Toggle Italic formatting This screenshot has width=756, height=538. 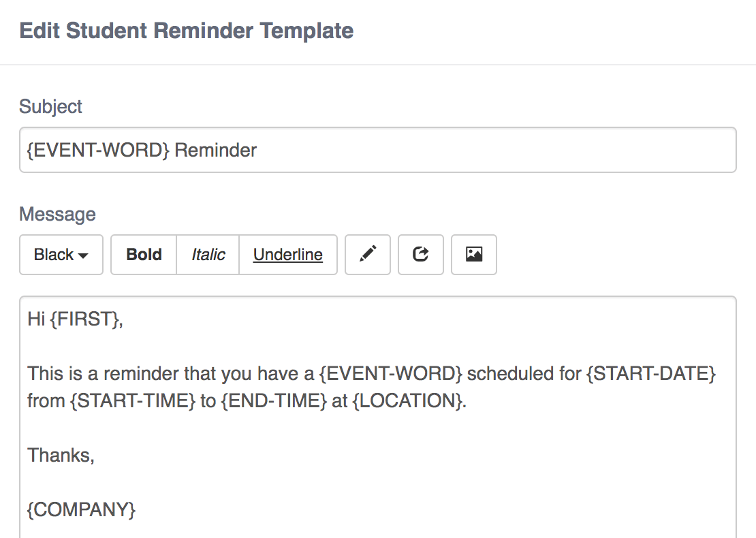pos(208,255)
